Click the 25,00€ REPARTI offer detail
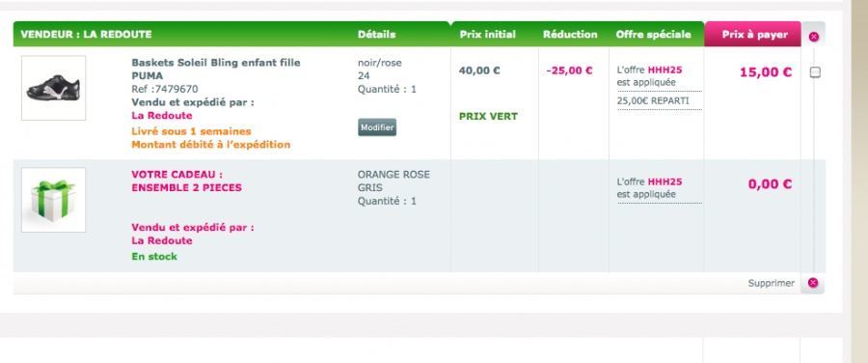 pyautogui.click(x=653, y=100)
